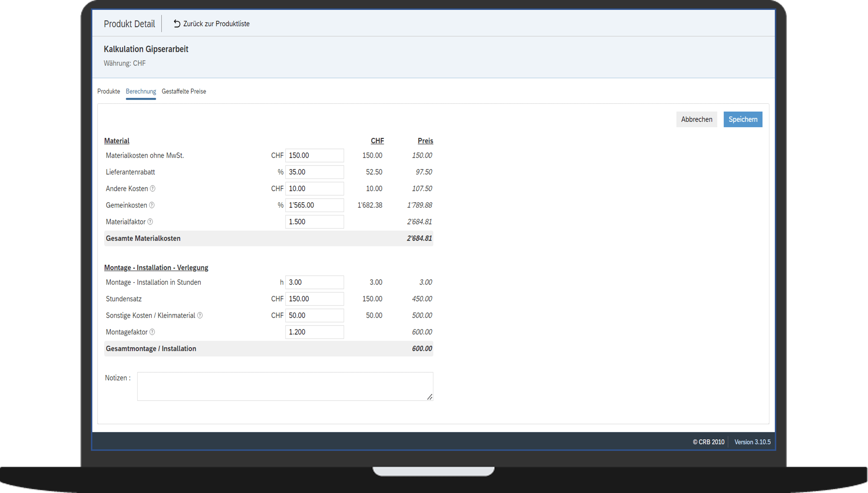Edit Montage - Installation in Stunden field
Image resolution: width=868 pixels, height=493 pixels.
pyautogui.click(x=314, y=282)
